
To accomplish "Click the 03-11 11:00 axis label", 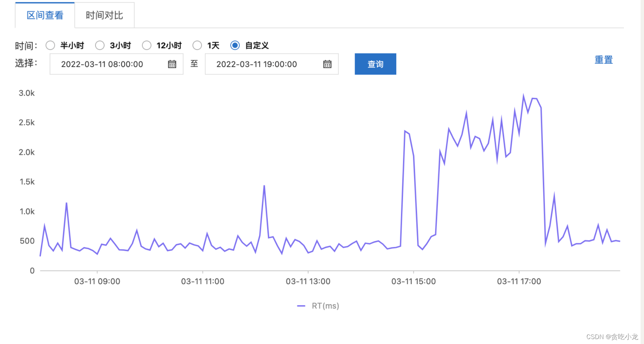I will pos(203,281).
